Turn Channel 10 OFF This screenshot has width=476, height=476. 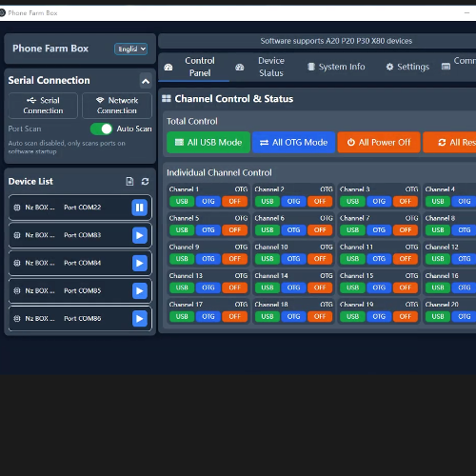(320, 259)
